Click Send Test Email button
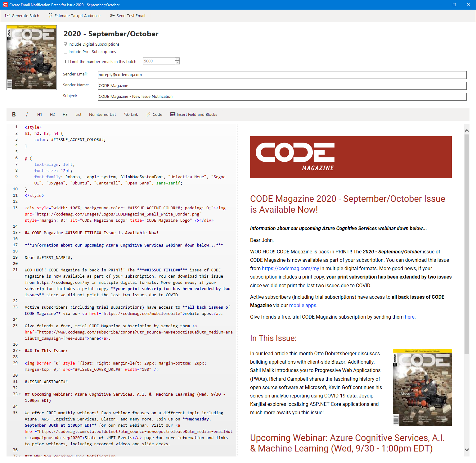The width and height of the screenshot is (476, 463). pos(128,16)
